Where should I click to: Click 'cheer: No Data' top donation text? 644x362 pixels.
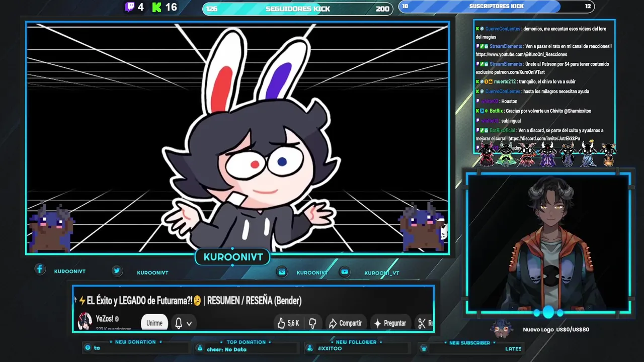click(x=226, y=349)
